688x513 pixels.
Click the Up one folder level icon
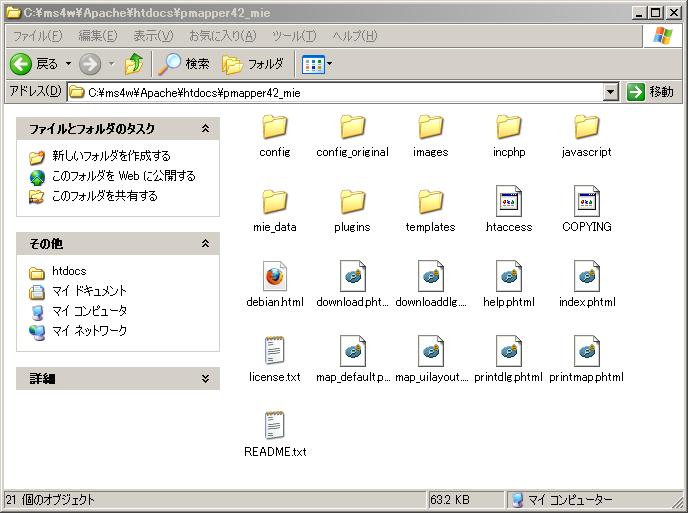pyautogui.click(x=133, y=64)
